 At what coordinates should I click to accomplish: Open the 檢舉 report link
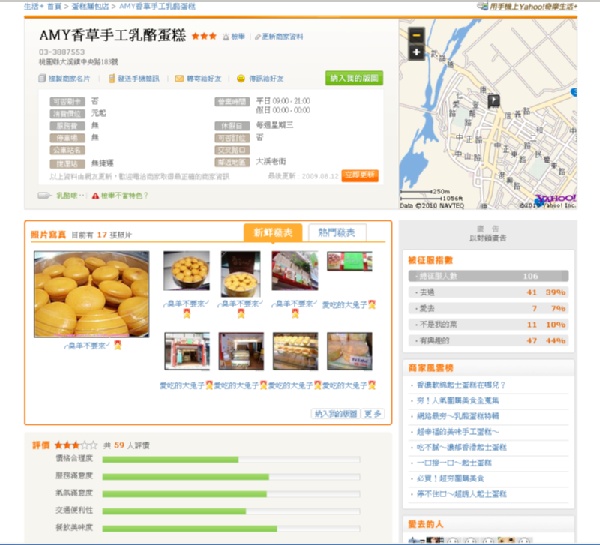coord(238,37)
